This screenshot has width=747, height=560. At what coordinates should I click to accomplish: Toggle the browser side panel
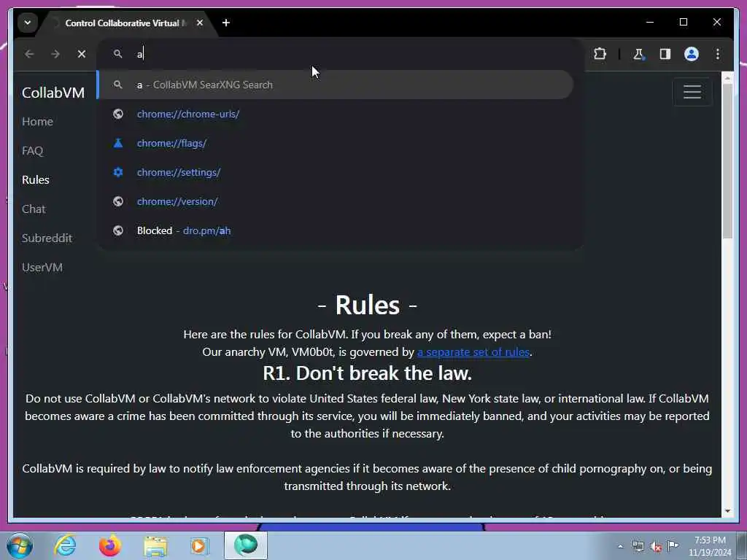coord(665,54)
